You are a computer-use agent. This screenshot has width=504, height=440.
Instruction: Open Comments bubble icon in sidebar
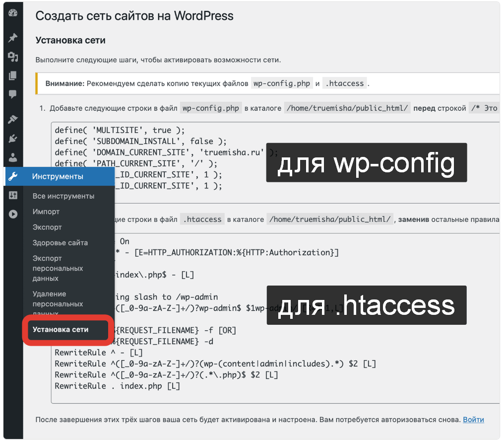tap(13, 94)
